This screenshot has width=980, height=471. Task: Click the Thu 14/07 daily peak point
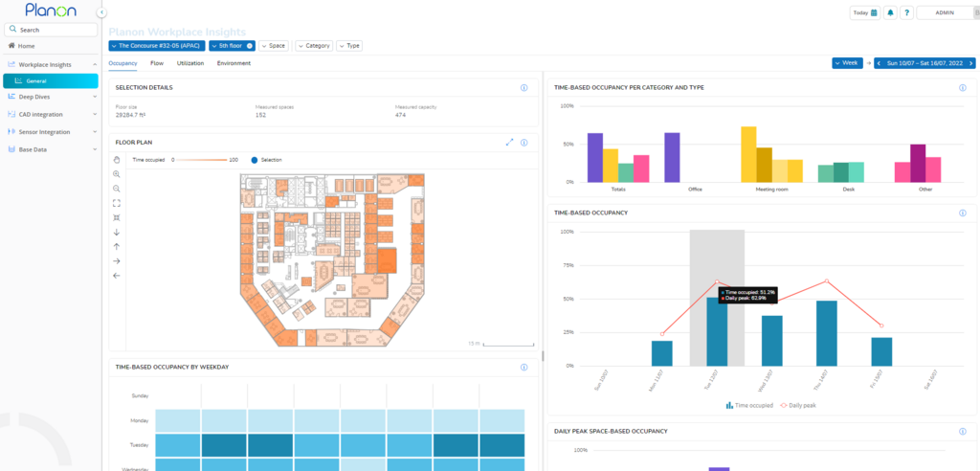[x=827, y=280]
